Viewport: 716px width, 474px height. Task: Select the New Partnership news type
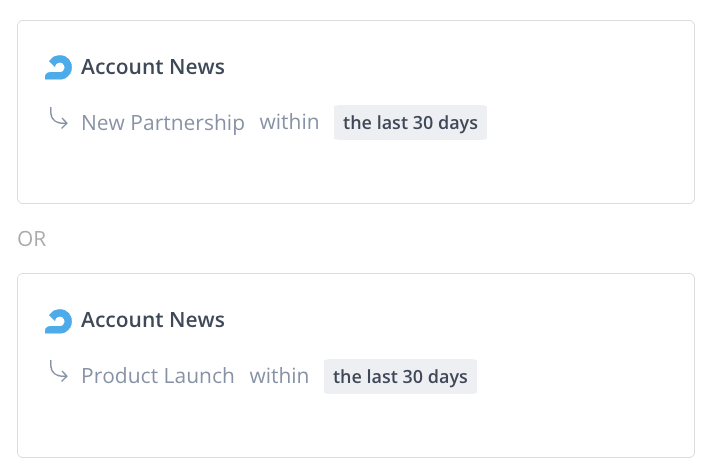163,123
